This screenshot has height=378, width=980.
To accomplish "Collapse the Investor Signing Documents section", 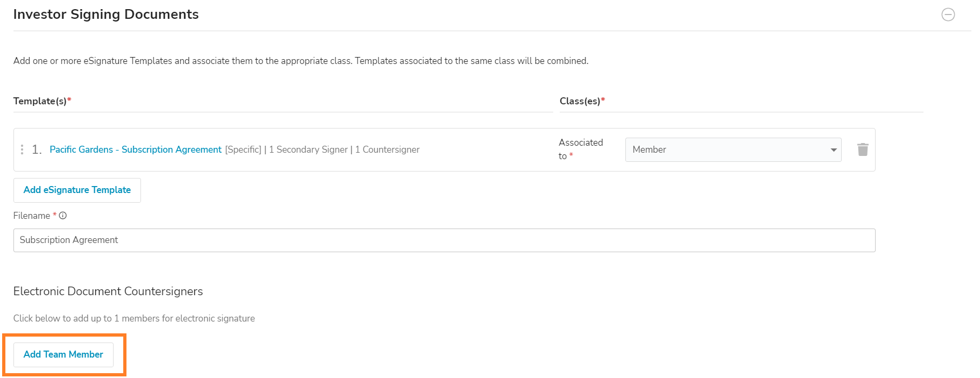I will pyautogui.click(x=948, y=15).
